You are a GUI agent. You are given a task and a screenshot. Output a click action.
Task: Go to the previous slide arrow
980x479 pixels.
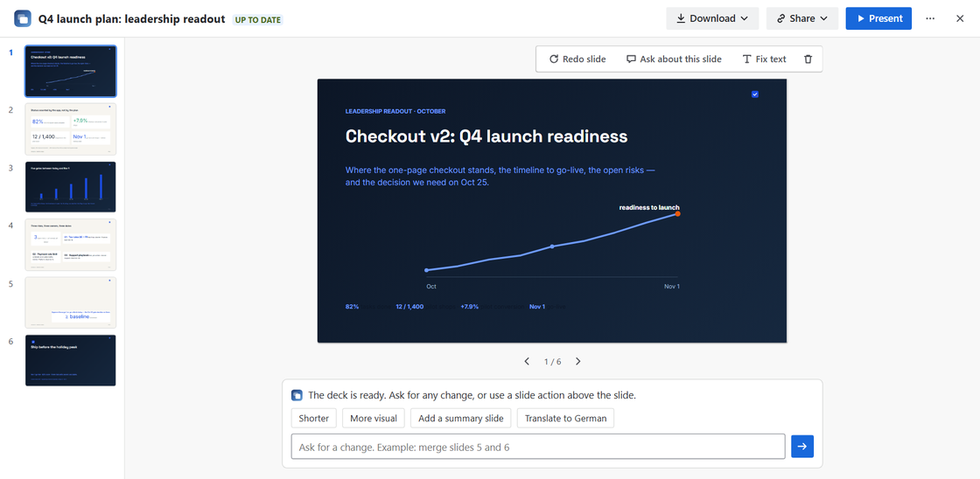[527, 362]
